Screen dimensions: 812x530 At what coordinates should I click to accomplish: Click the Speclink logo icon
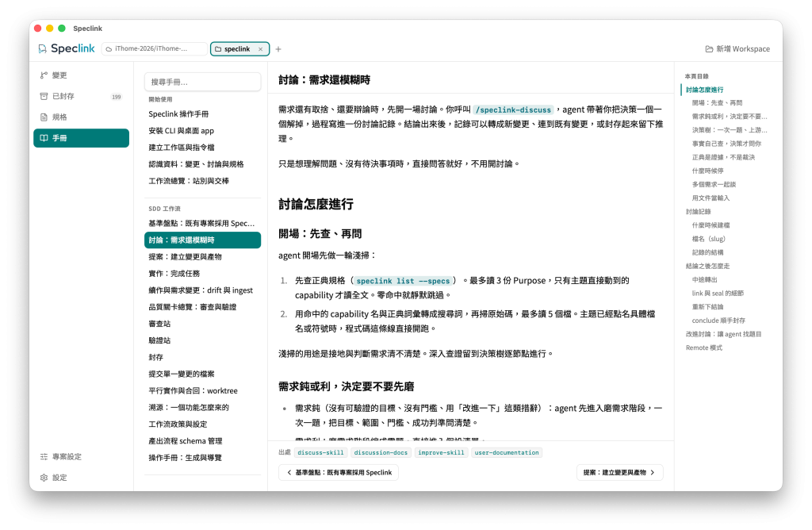(43, 48)
